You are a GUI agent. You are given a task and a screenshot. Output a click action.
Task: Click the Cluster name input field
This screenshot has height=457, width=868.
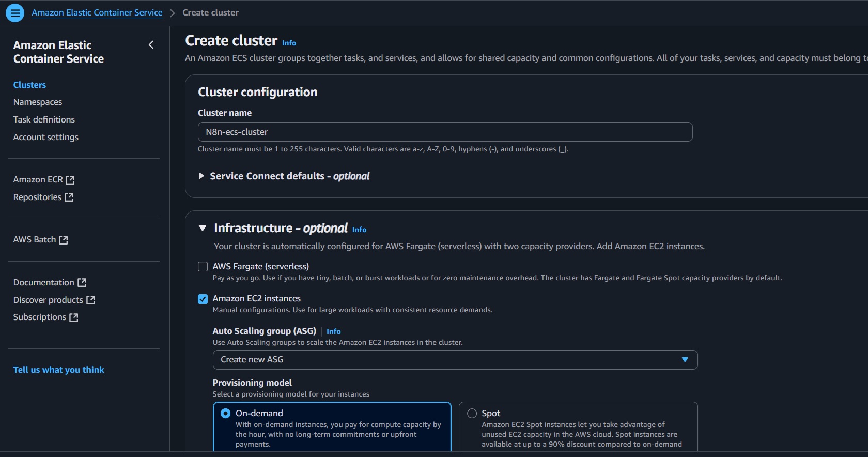pos(445,132)
